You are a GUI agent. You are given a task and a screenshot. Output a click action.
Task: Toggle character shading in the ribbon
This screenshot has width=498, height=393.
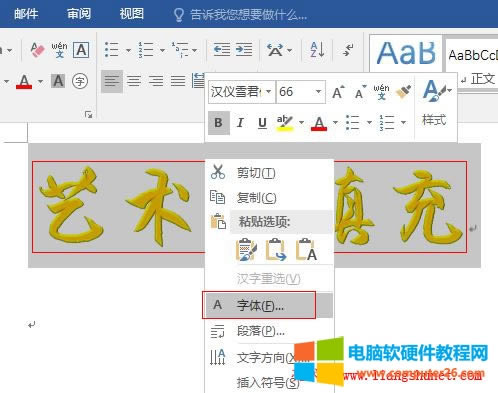[x=58, y=81]
